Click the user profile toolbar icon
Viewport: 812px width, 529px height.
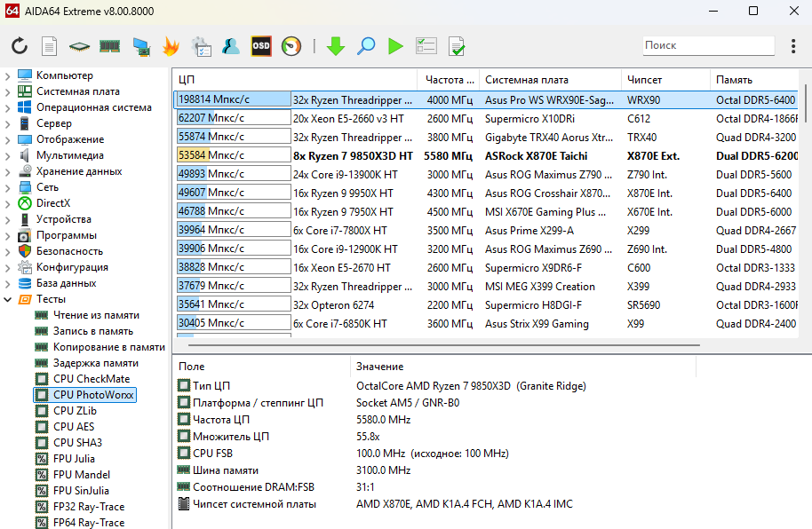coord(230,46)
